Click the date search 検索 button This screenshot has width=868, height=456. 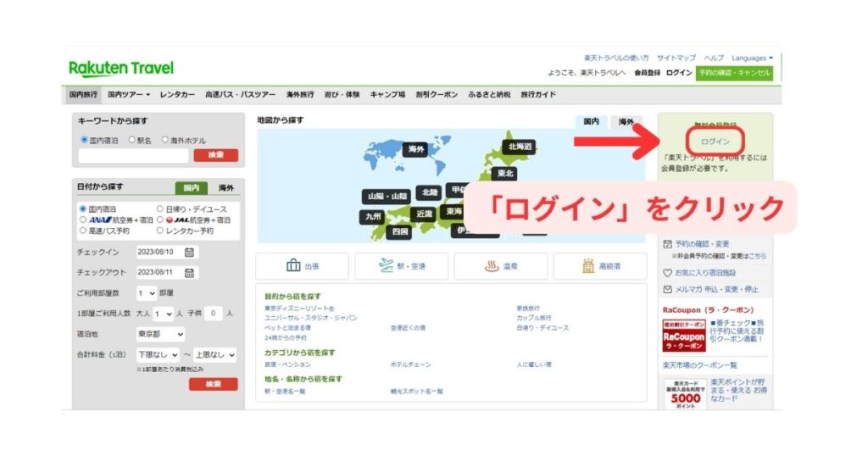213,384
